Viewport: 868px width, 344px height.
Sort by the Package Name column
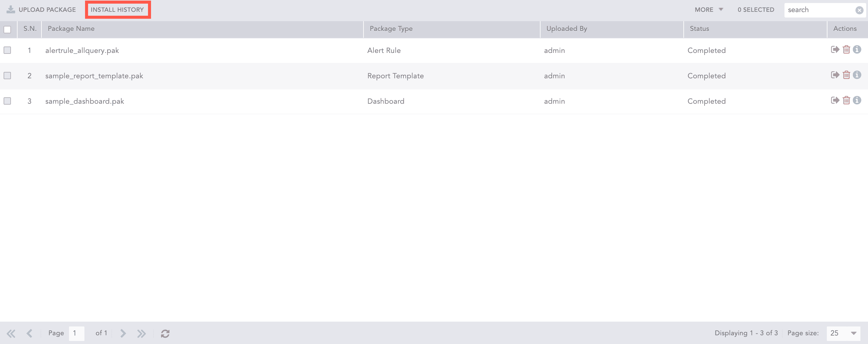click(71, 29)
